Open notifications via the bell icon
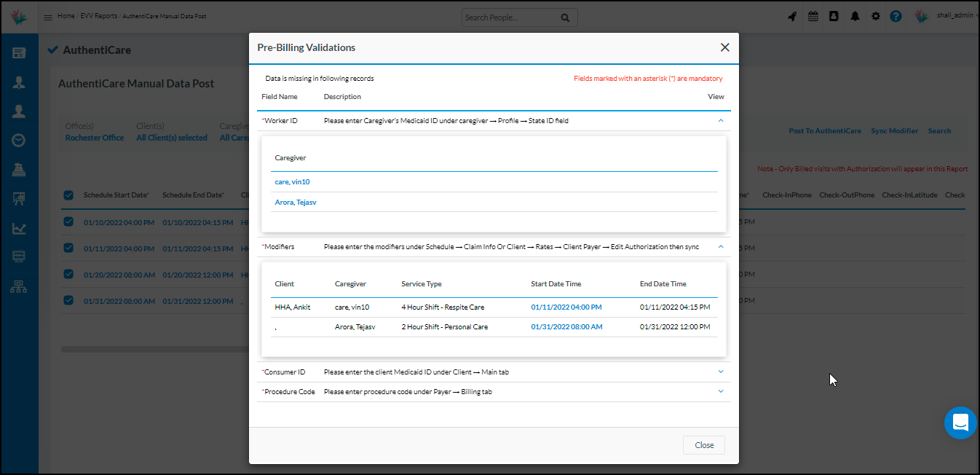Viewport: 980px width, 475px height. [854, 15]
